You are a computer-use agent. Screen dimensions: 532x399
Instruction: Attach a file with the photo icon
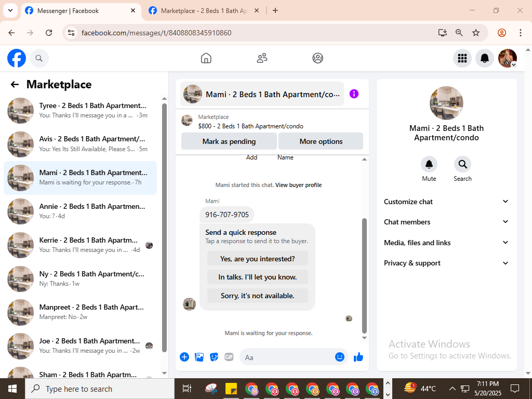(x=199, y=357)
